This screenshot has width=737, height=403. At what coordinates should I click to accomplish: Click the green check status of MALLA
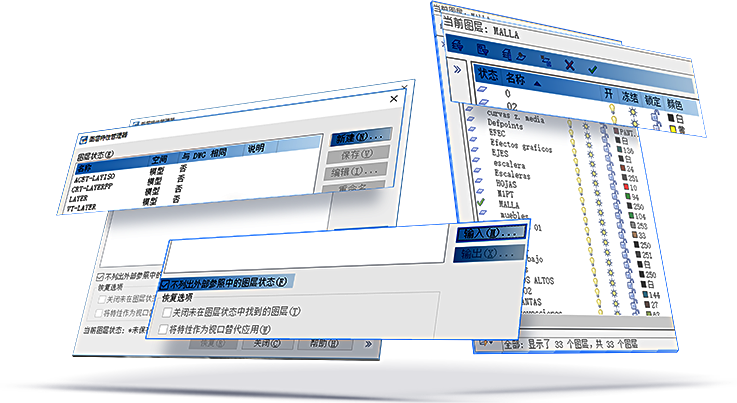(x=480, y=202)
